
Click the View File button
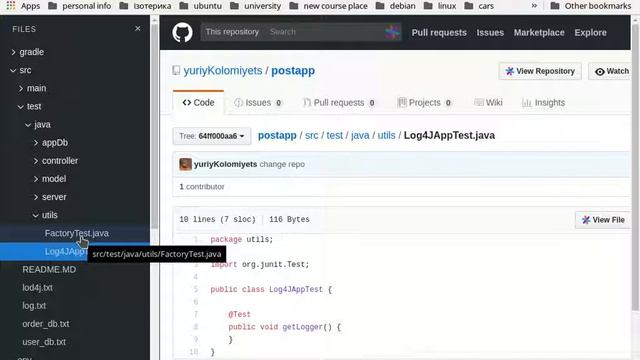[x=603, y=220]
